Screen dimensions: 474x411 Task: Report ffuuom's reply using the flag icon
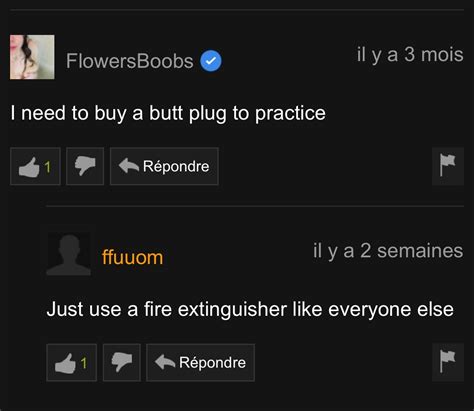tap(448, 362)
